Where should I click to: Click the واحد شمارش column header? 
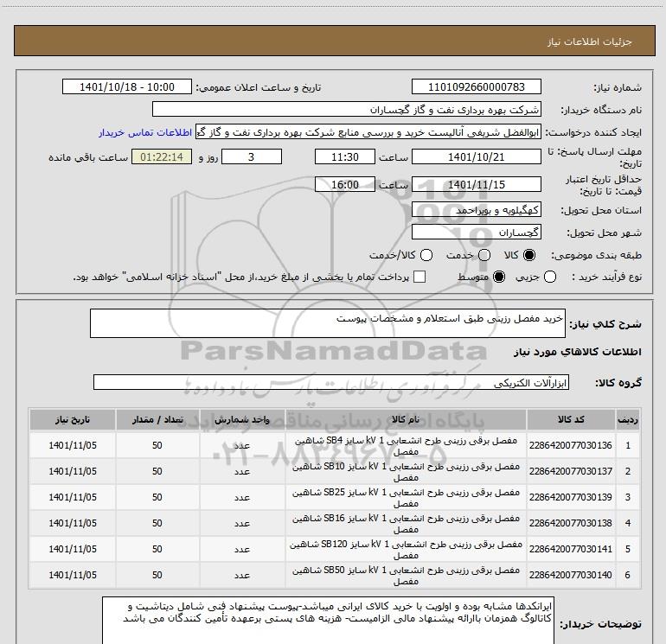point(242,419)
